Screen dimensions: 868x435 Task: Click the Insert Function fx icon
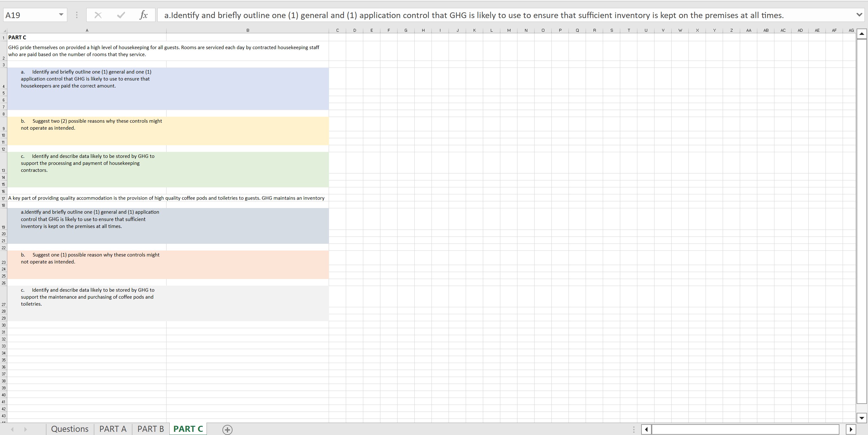(143, 15)
